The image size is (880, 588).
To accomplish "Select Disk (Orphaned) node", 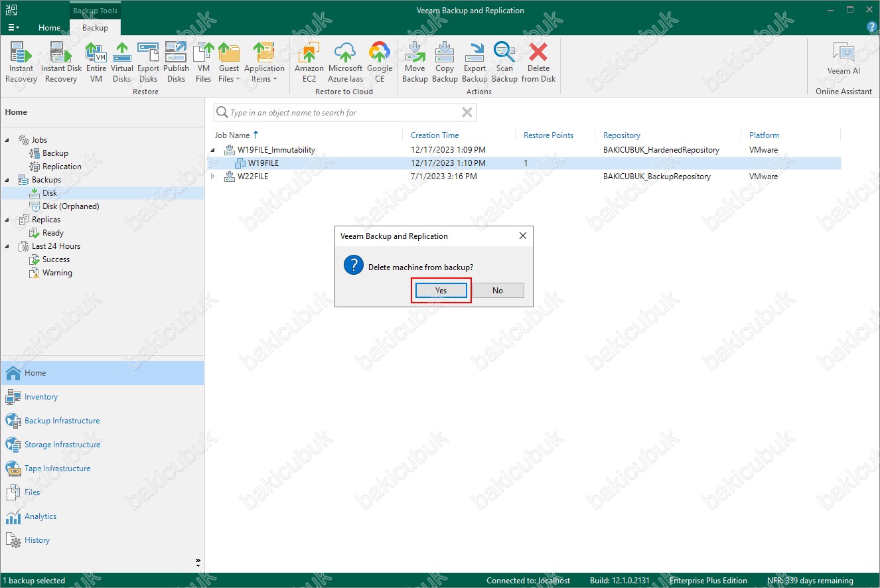I will coord(70,206).
